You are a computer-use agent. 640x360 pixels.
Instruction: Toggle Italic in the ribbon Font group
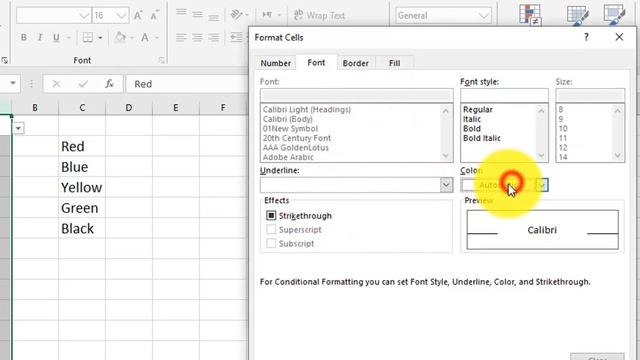[x=40, y=38]
